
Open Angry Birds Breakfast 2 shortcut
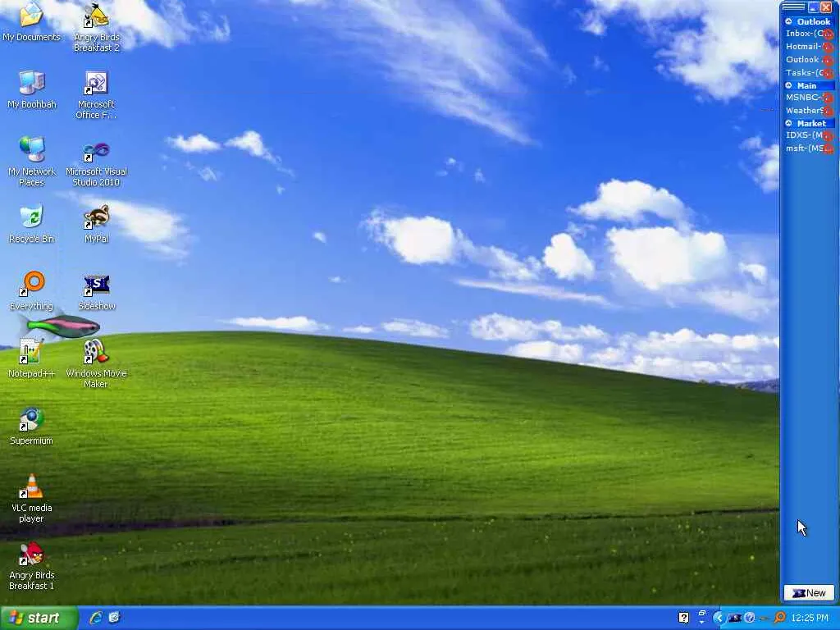pos(97,27)
